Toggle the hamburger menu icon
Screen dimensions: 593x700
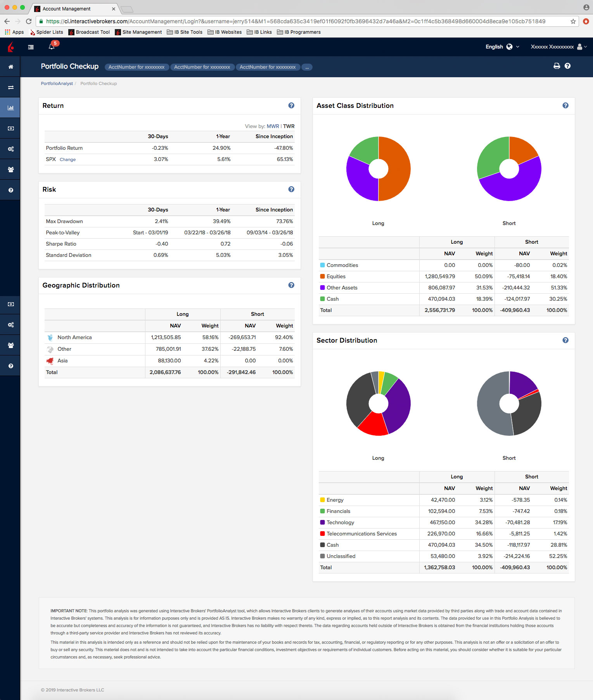31,47
